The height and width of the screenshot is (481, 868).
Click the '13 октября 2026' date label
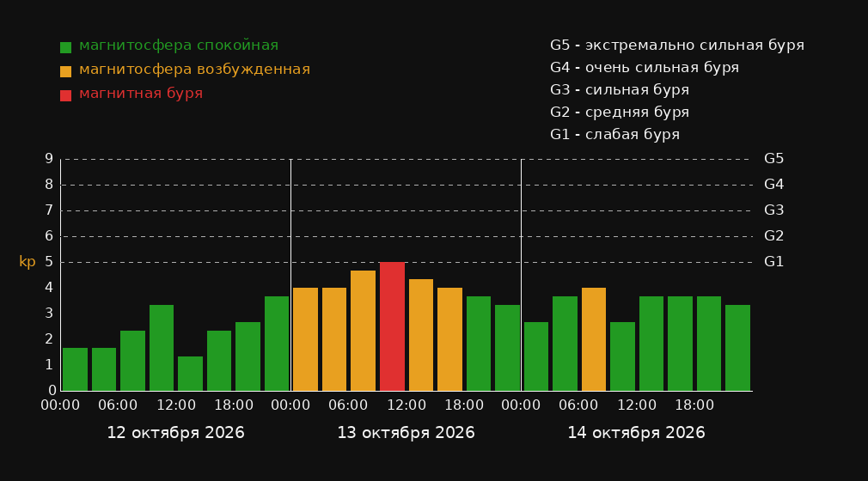click(x=406, y=433)
